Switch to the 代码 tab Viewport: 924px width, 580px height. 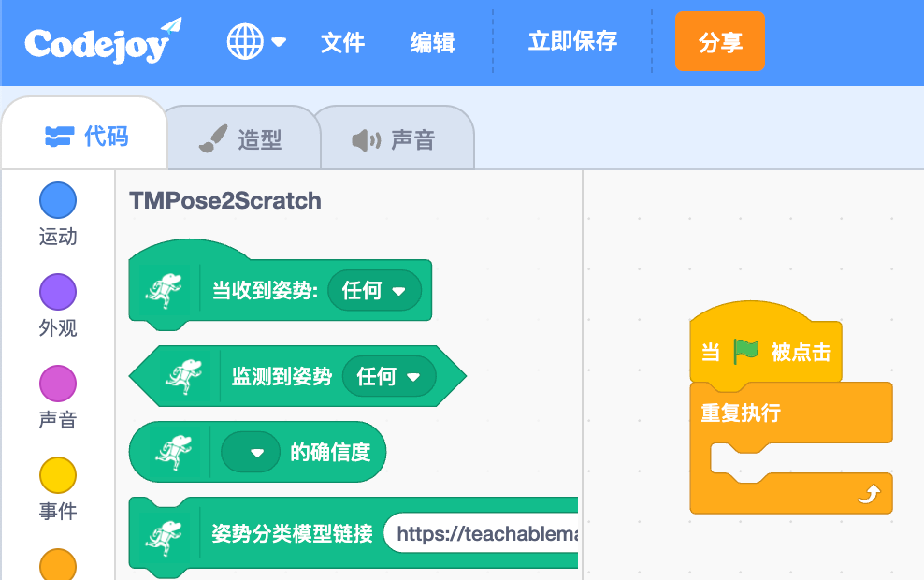85,135
